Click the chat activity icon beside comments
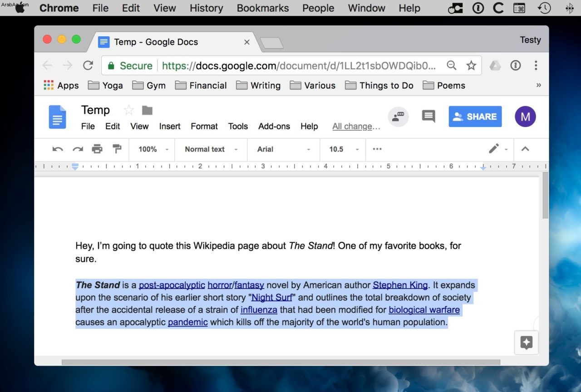The height and width of the screenshot is (392, 581). (398, 117)
